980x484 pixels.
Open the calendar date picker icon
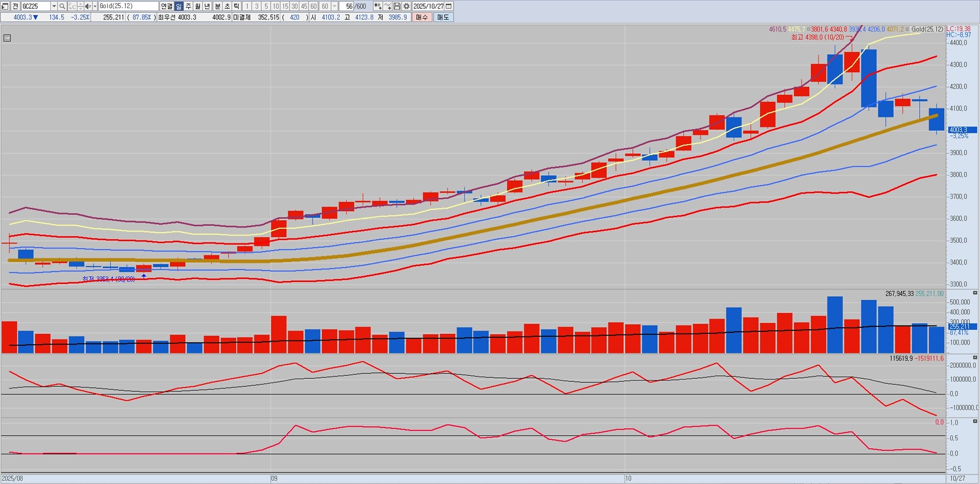pyautogui.click(x=449, y=6)
